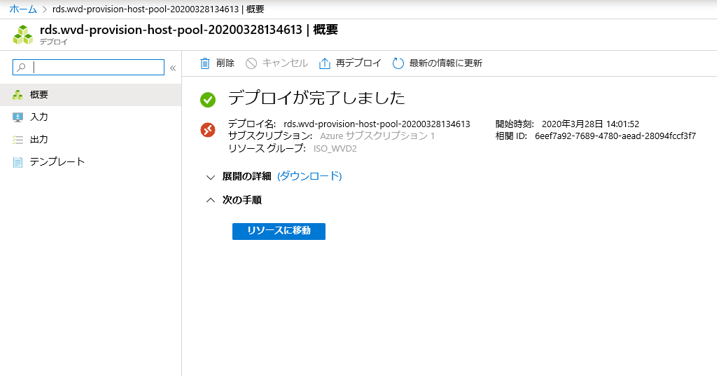Click the リソースに移動 button
717x376 pixels.
click(279, 231)
